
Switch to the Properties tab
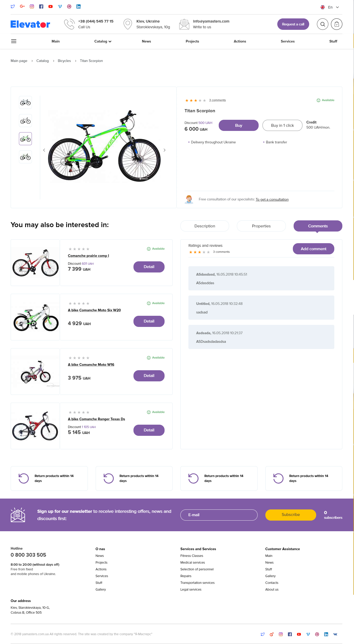click(x=261, y=226)
